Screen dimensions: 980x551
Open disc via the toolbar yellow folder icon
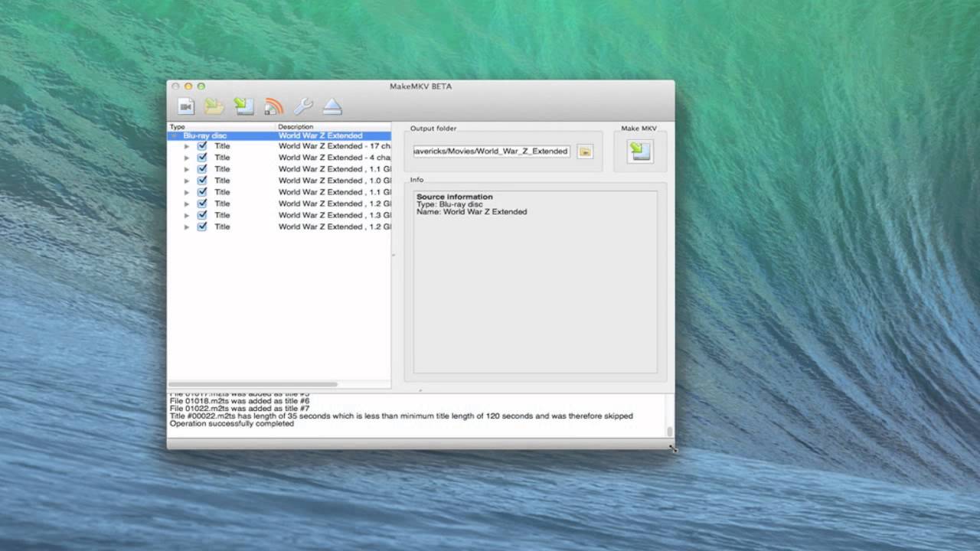click(214, 106)
